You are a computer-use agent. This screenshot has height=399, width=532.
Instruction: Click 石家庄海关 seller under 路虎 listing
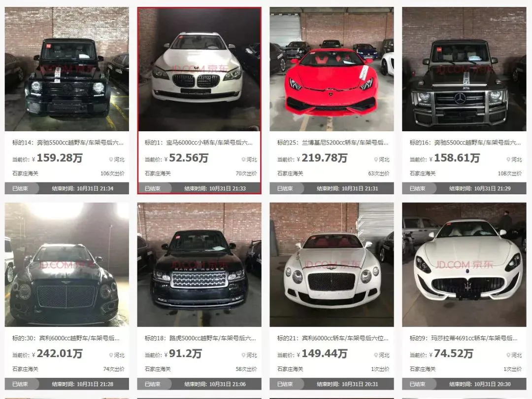click(x=158, y=369)
